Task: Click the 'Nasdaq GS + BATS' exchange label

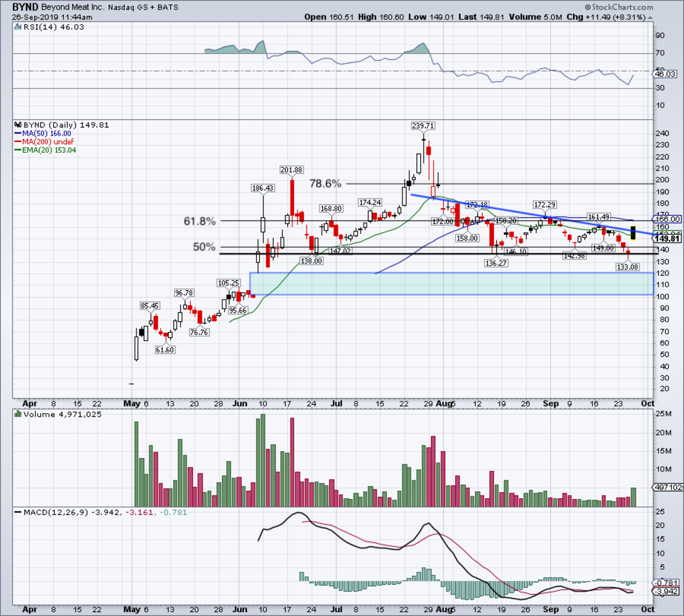Action: 144,7
